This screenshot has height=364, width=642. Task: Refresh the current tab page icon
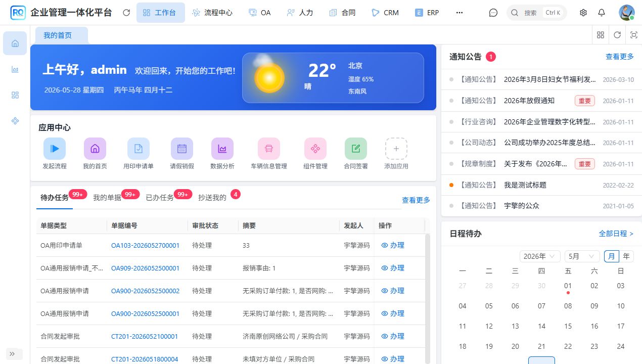617,35
